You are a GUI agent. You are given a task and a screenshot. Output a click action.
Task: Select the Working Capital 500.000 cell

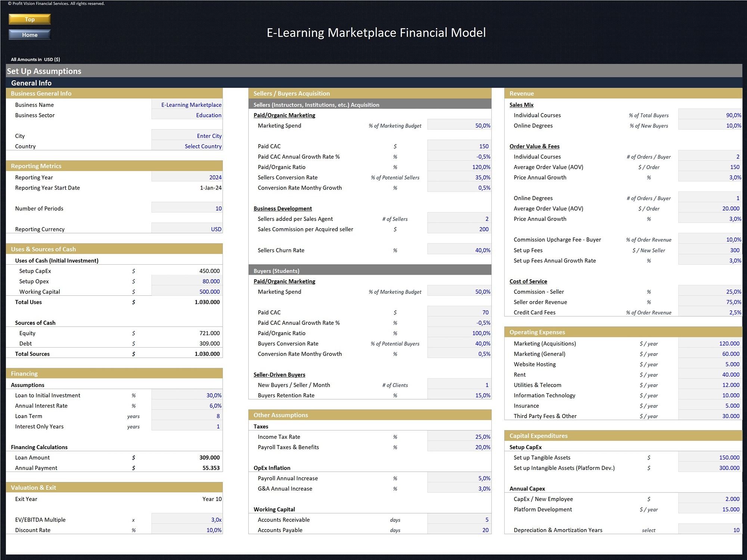[187, 292]
